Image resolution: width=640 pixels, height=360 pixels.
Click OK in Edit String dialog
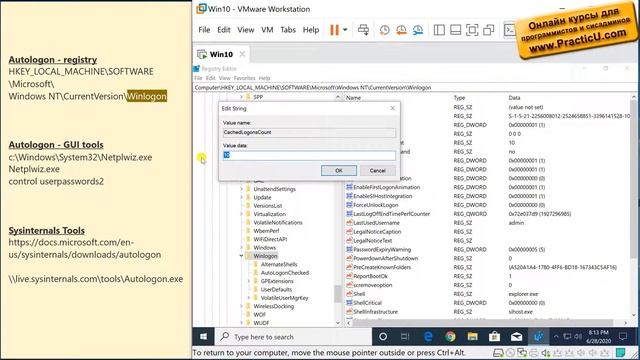pos(339,171)
